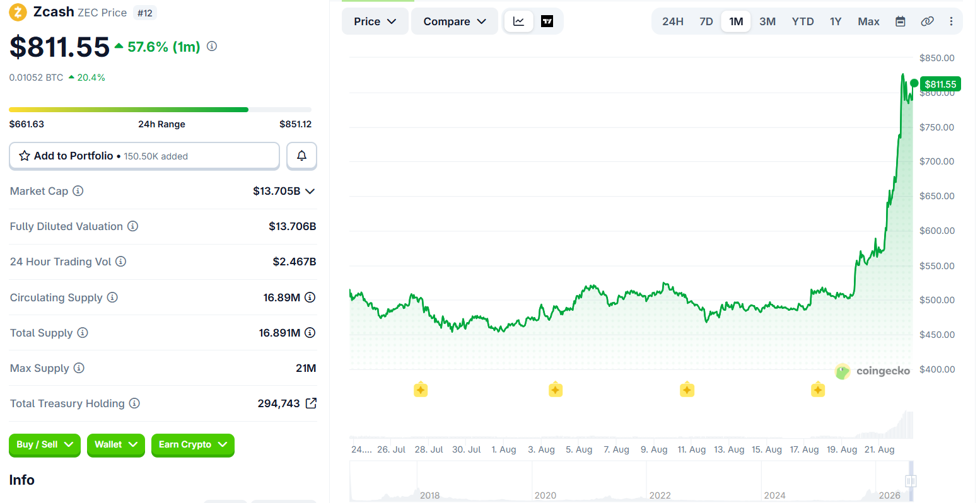Screen dimensions: 980x503
Task: Show Total Treasury Holding info icon
Action: [x=134, y=403]
